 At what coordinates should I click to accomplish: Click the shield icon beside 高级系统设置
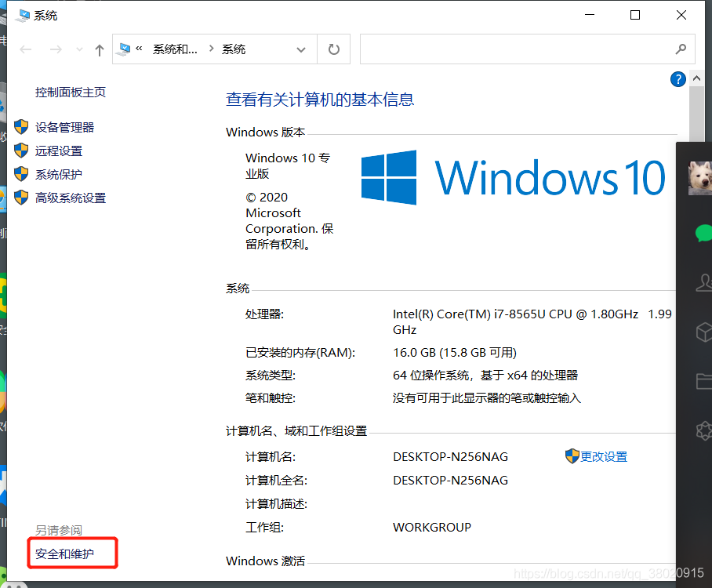[x=21, y=198]
